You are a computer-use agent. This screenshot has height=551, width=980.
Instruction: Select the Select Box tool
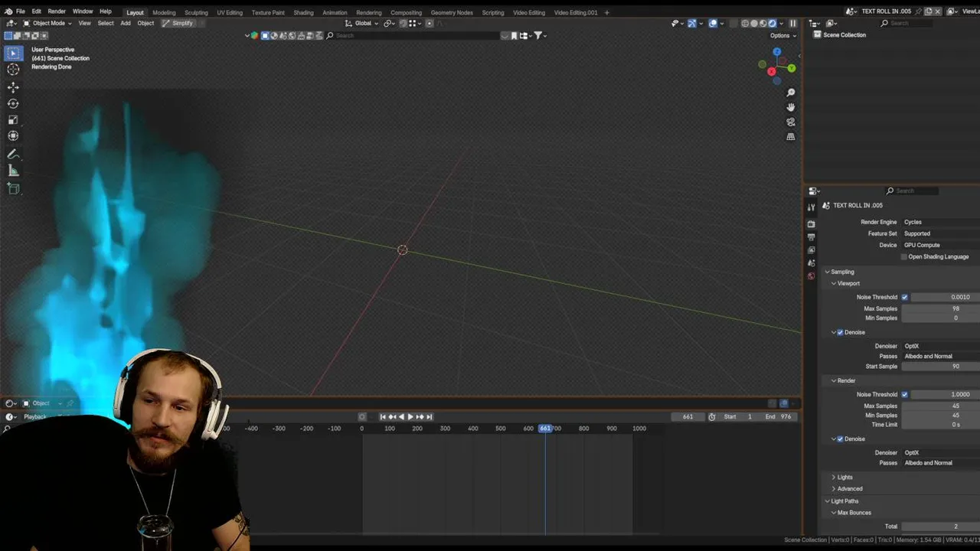[13, 53]
